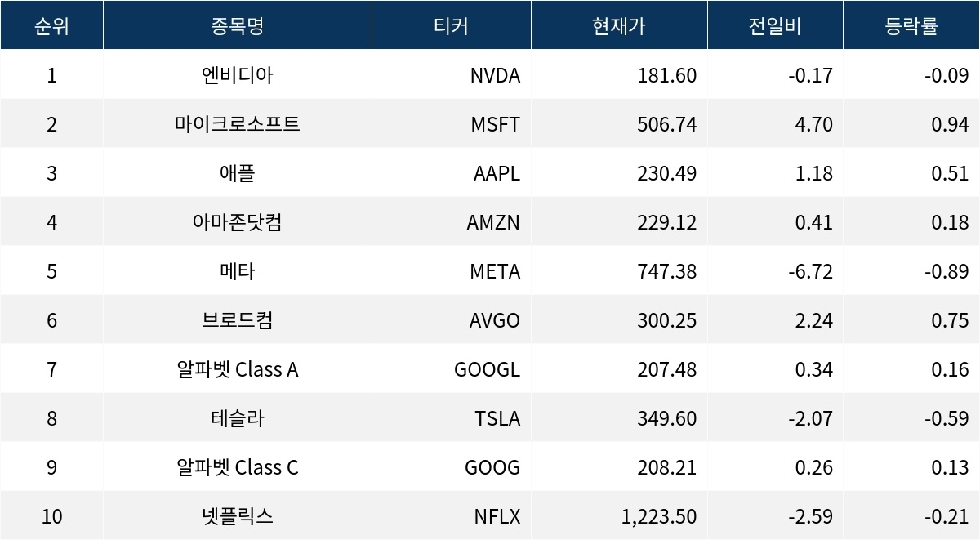Select the 현재가 column header
Screen dimensions: 980x540
click(619, 26)
